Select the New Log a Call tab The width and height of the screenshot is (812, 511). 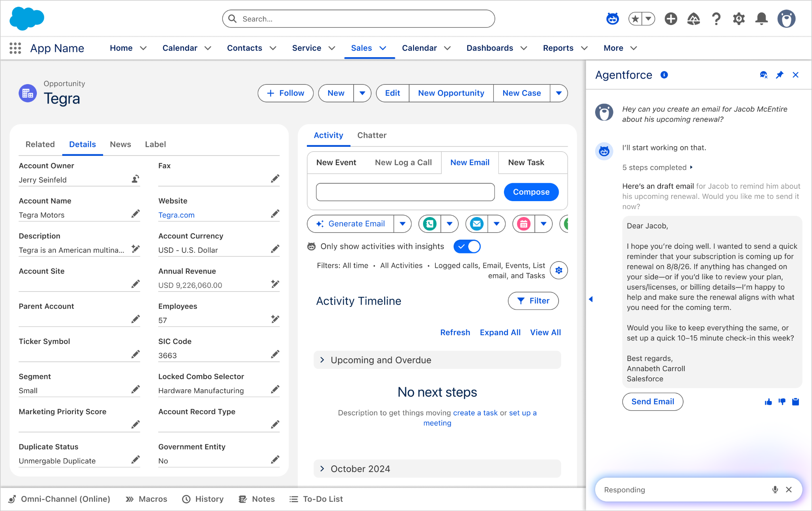403,162
